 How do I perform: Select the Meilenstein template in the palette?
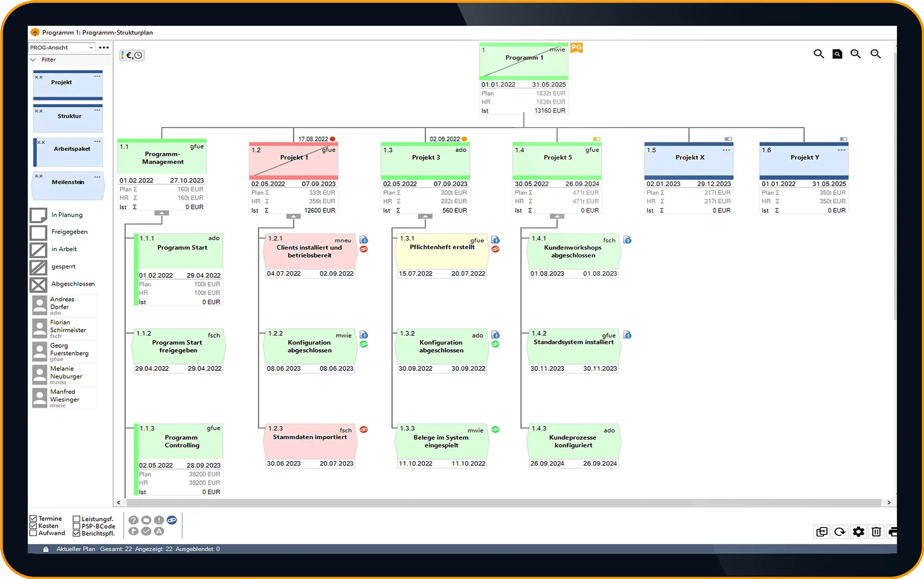68,186
